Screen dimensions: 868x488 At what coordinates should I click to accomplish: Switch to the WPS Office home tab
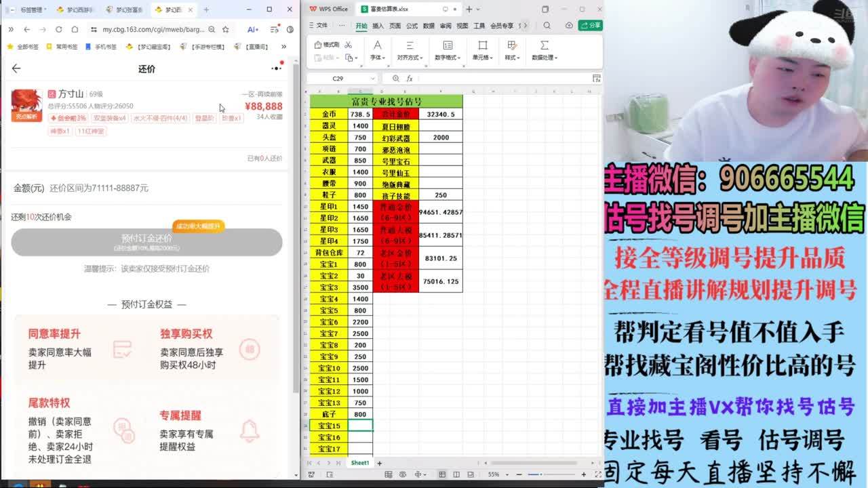330,9
